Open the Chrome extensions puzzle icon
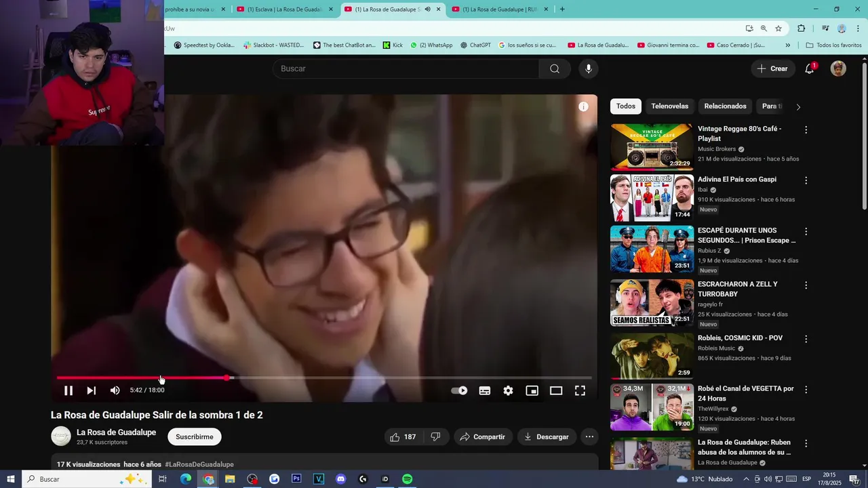The height and width of the screenshot is (488, 868). (x=801, y=28)
